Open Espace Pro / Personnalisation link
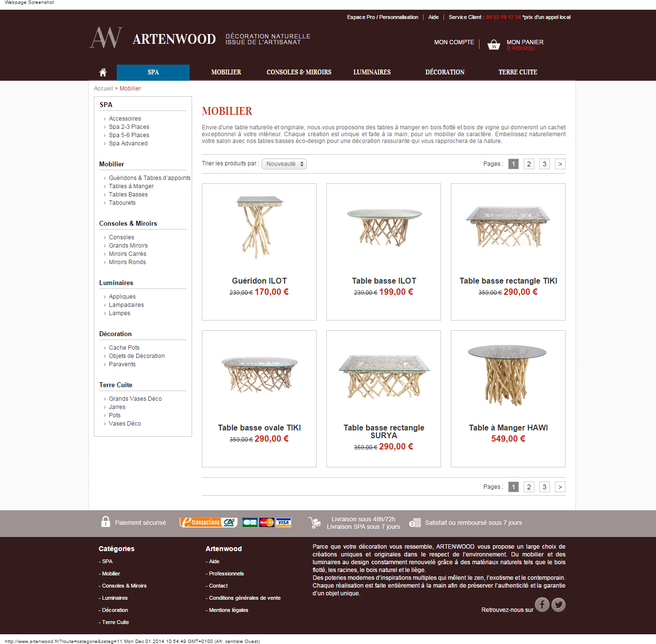Image resolution: width=656 pixels, height=644 pixels. (383, 17)
